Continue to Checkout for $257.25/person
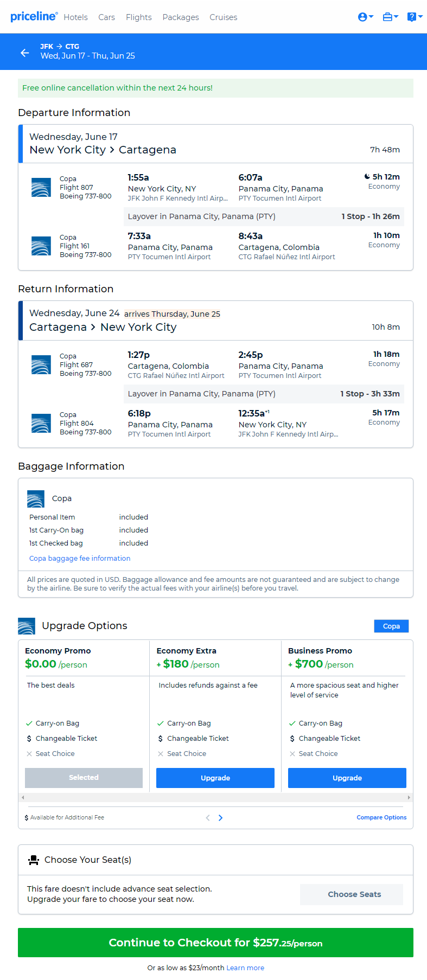 coord(215,943)
